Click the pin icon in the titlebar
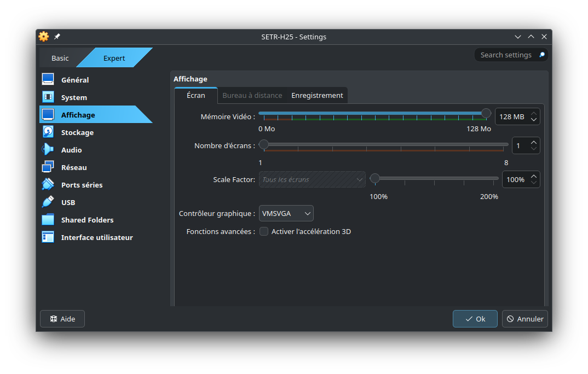Screen dimensions: 588x374 (56, 37)
